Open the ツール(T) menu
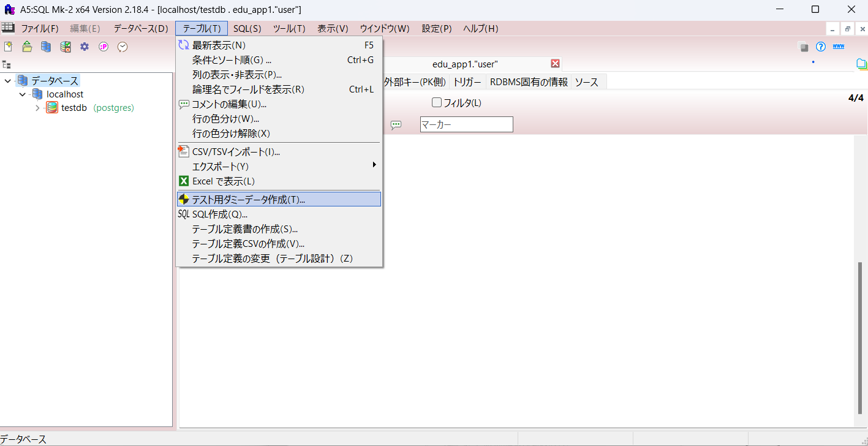The image size is (868, 446). [289, 29]
